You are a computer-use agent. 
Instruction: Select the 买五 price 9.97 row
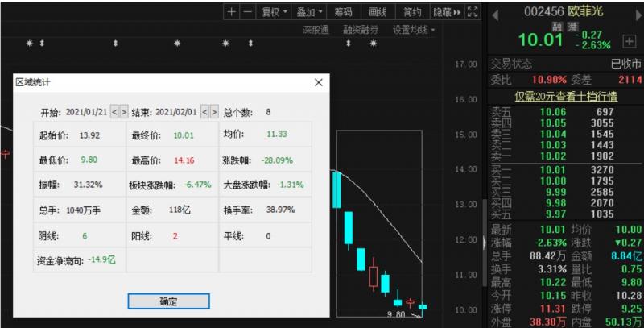(x=566, y=214)
